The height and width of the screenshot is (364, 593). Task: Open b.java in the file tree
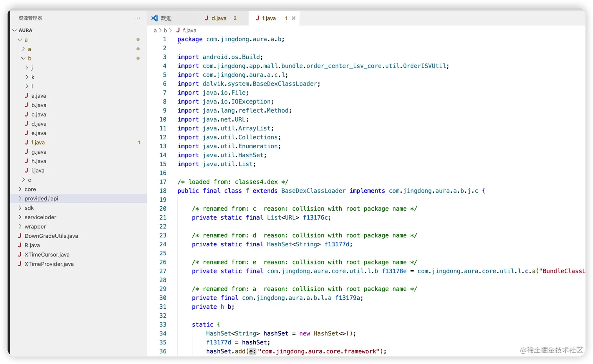click(78, 105)
